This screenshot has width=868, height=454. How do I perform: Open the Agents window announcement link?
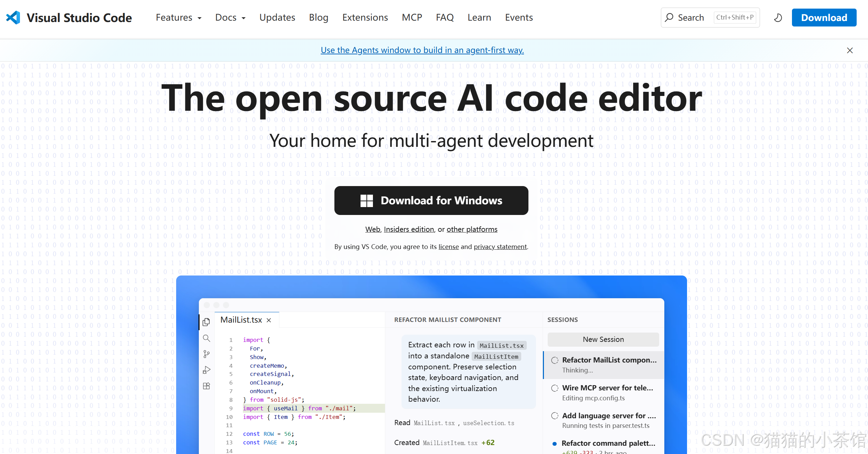click(422, 50)
